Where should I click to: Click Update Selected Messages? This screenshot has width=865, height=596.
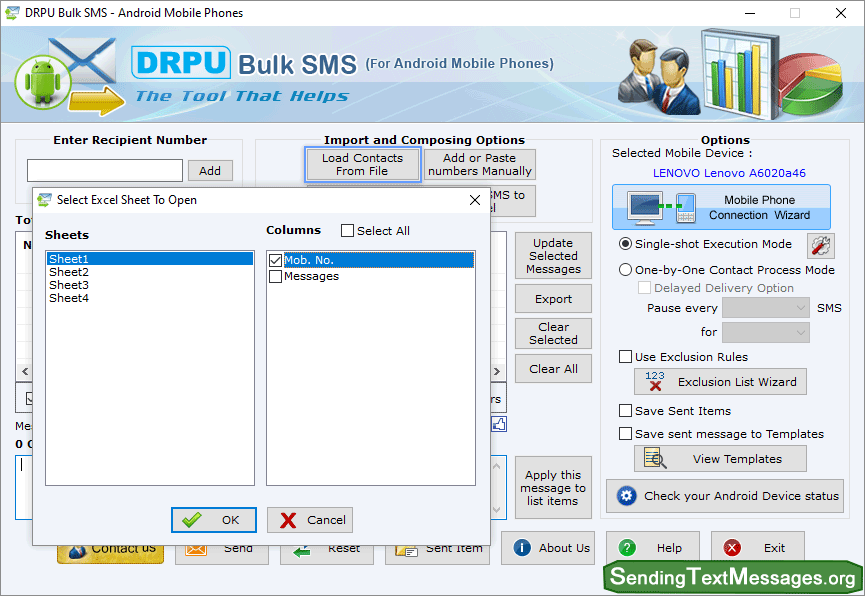(553, 256)
